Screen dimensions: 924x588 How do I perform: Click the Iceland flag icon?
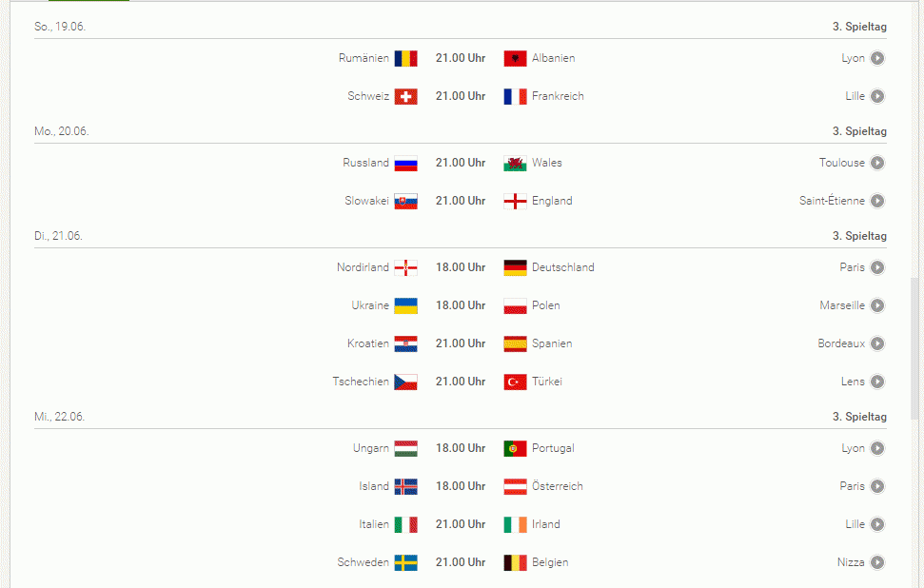pos(405,486)
